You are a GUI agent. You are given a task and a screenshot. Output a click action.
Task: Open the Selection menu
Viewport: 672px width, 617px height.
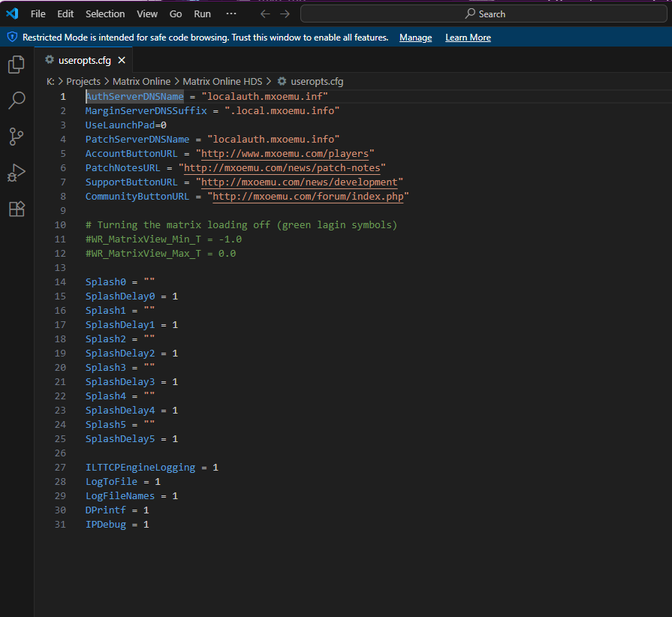[105, 14]
